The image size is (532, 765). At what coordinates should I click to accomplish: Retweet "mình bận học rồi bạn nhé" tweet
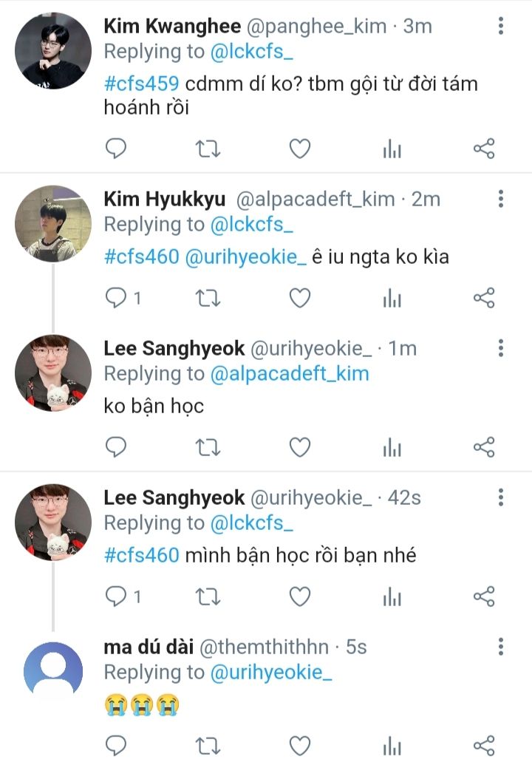click(x=208, y=596)
